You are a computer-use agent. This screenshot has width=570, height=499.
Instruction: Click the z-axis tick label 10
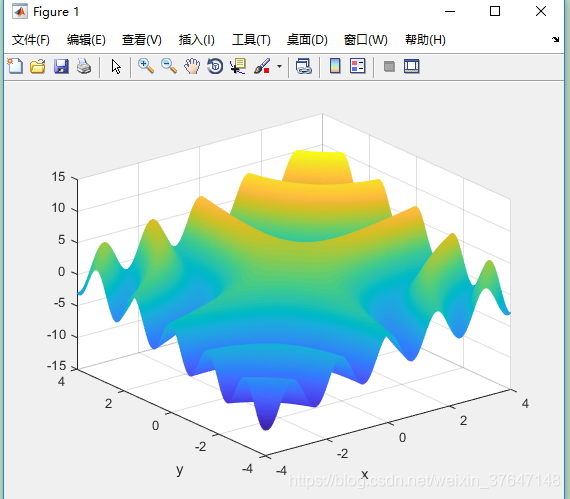(58, 208)
